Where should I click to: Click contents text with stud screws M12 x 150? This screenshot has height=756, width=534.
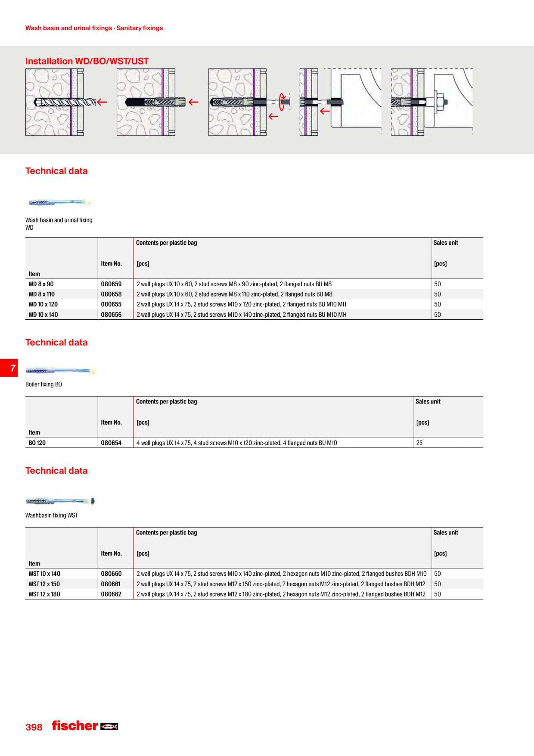[x=281, y=584]
